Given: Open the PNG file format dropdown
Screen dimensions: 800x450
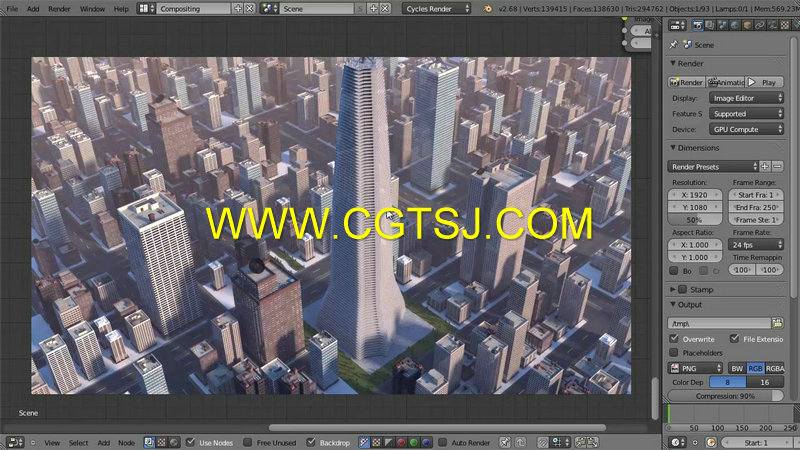Looking at the screenshot, I should click(x=695, y=368).
